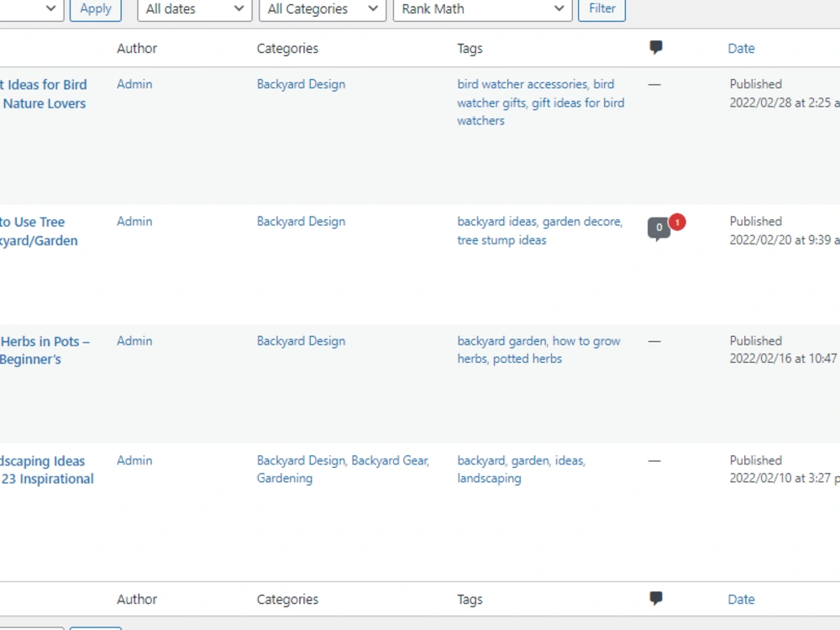
Task: Open the Backyard Gear category link
Action: (390, 460)
